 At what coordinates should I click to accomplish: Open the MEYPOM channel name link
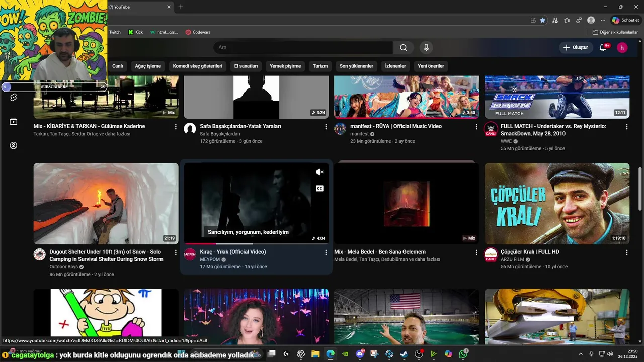click(210, 259)
